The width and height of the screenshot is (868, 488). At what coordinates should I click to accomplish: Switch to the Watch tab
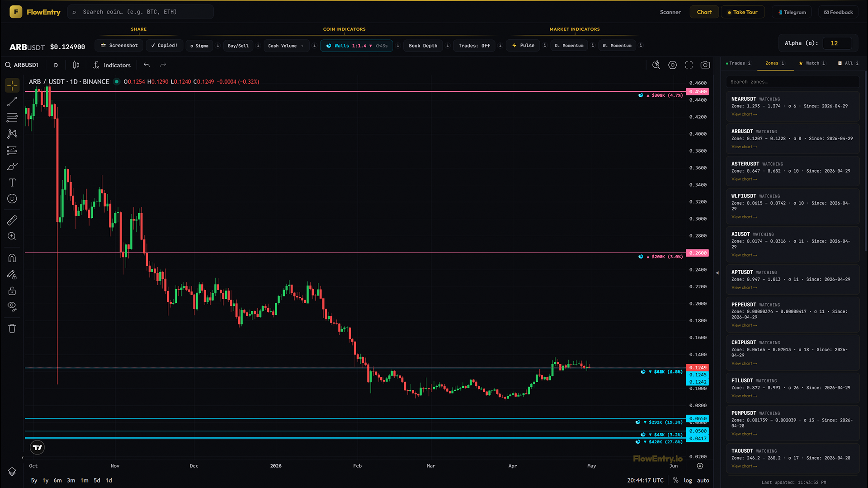pos(811,63)
